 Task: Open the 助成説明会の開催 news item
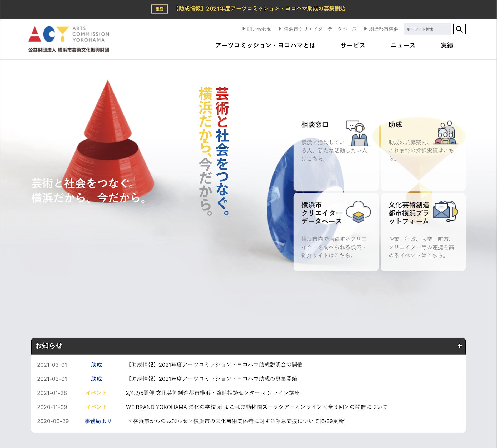coord(214,365)
